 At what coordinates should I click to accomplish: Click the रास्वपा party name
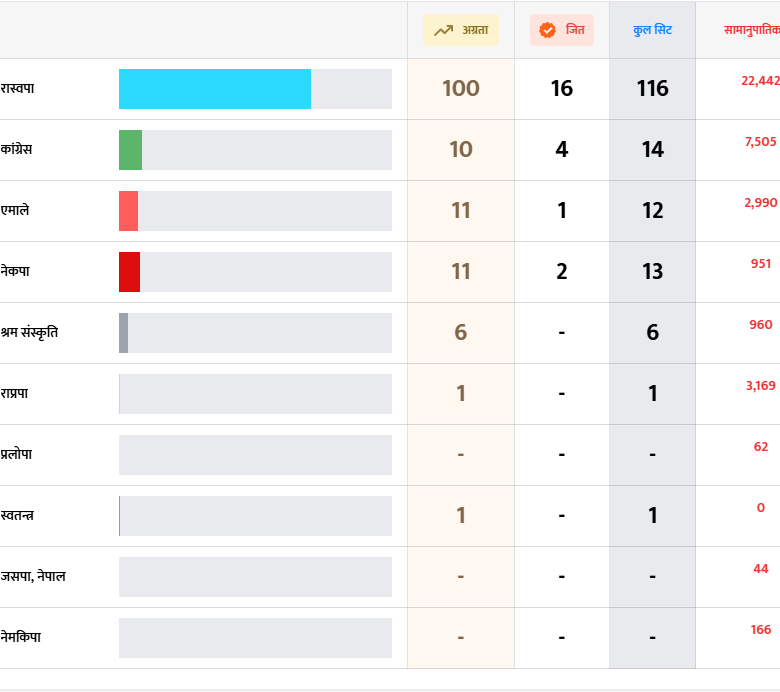coord(18,89)
